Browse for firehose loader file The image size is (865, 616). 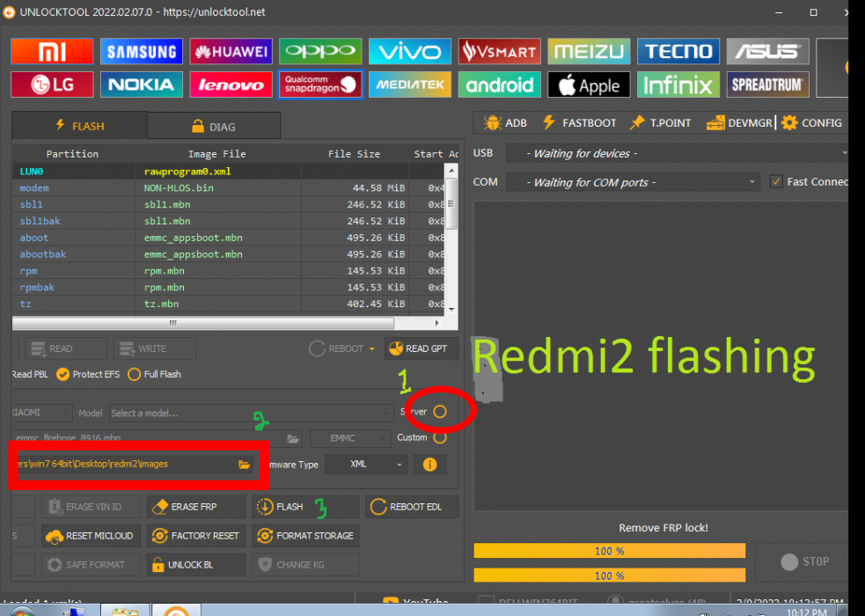(293, 438)
